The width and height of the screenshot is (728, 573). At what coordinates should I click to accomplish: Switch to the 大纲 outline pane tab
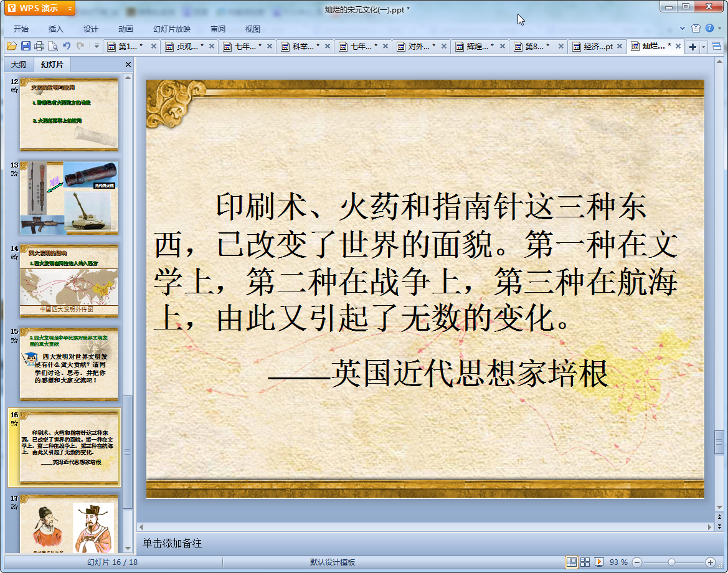(x=19, y=65)
